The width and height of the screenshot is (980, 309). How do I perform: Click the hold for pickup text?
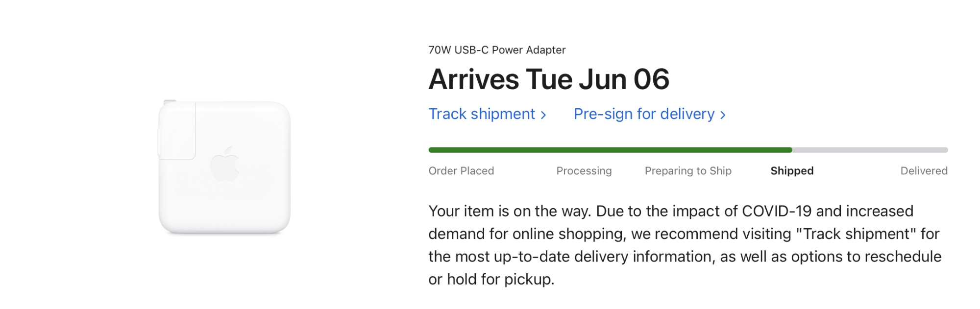(x=500, y=279)
